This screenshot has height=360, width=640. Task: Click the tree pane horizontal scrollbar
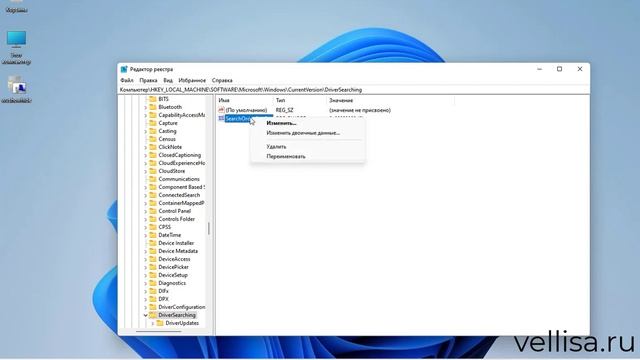tap(158, 331)
